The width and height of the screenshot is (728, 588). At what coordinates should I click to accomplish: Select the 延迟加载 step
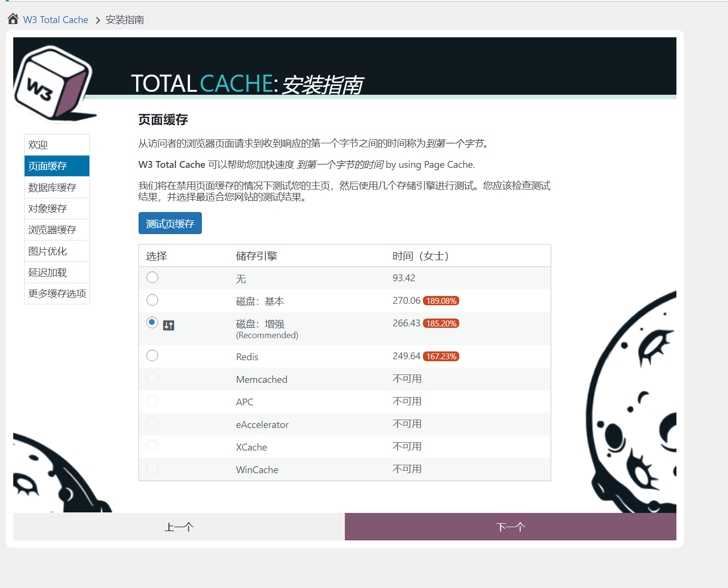[57, 272]
